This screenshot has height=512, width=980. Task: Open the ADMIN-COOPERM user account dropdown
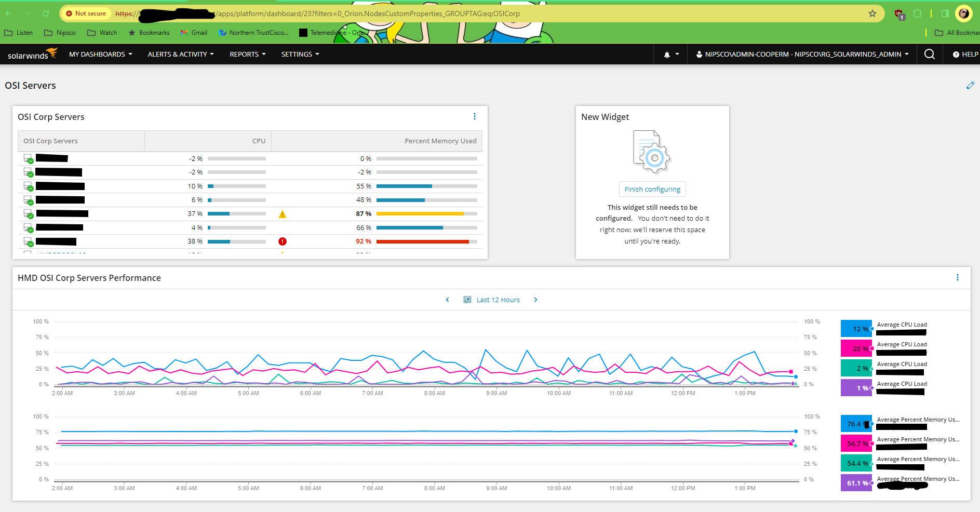802,54
